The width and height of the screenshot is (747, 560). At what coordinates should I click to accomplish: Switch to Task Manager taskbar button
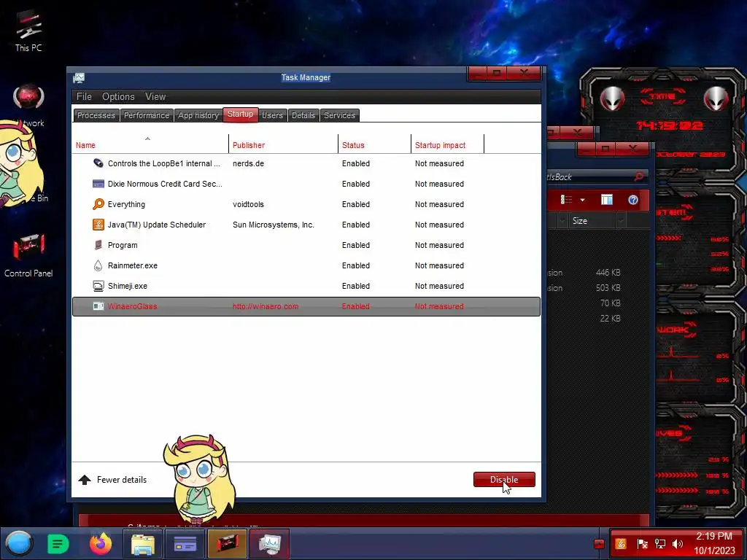coord(270,544)
